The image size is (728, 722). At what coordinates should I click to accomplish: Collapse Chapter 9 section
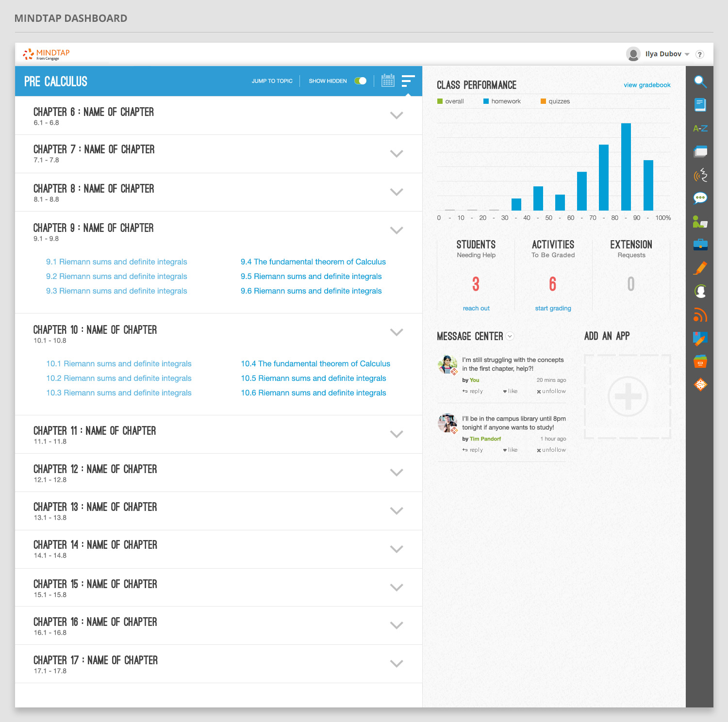click(397, 230)
